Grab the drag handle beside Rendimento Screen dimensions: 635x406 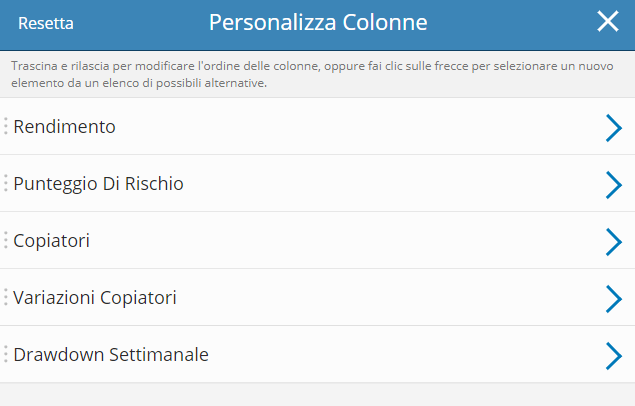click(x=6, y=126)
